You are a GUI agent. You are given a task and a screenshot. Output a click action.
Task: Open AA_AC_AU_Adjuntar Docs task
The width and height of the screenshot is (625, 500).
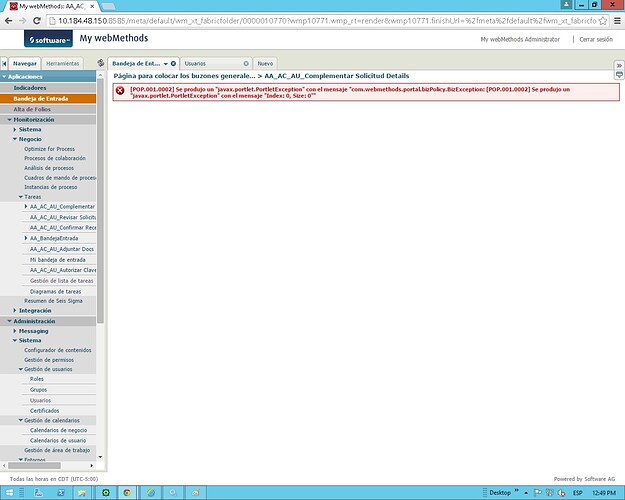click(62, 249)
